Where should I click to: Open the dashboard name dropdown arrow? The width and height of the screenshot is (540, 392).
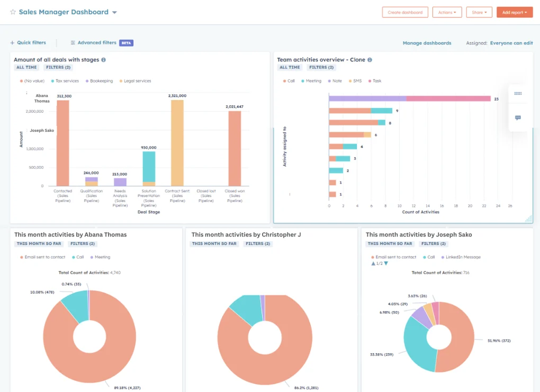pyautogui.click(x=115, y=12)
